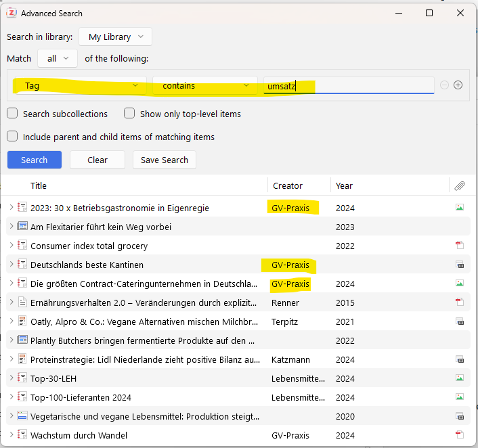The width and height of the screenshot is (478, 448).
Task: Select title Top-30-LEH
Action: coord(53,378)
